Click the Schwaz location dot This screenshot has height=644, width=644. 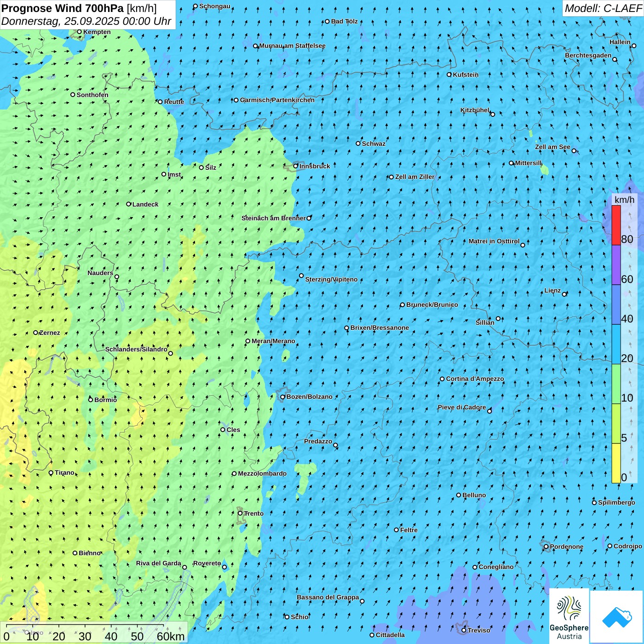[358, 144]
